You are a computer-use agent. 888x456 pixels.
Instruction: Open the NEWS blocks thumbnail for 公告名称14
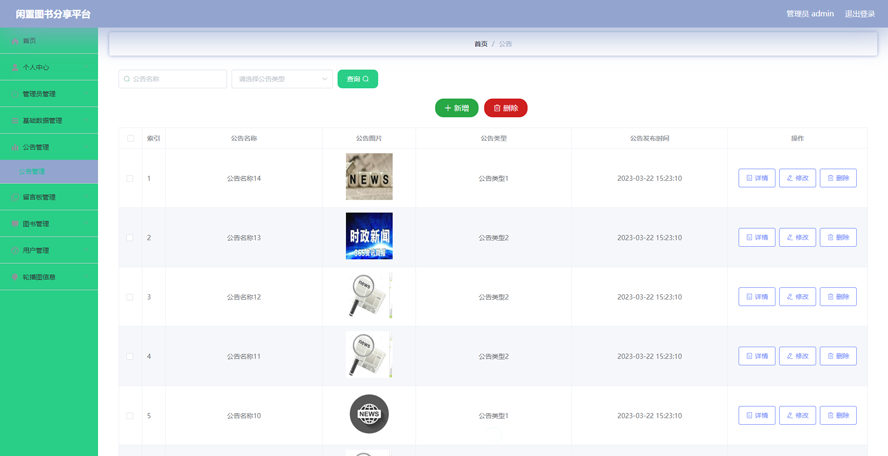coord(369,177)
